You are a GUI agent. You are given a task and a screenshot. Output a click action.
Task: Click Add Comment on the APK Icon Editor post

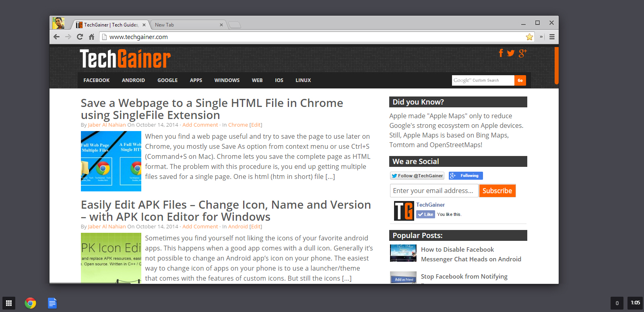point(200,227)
